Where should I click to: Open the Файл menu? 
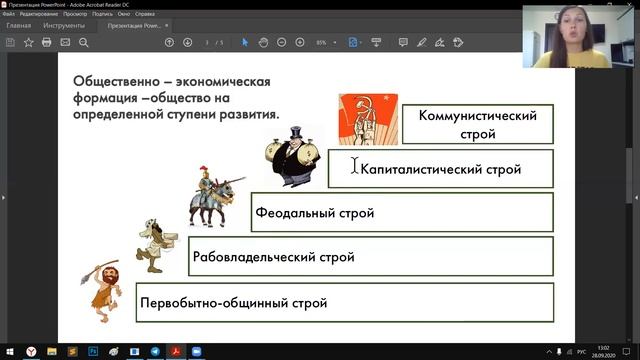[x=9, y=14]
